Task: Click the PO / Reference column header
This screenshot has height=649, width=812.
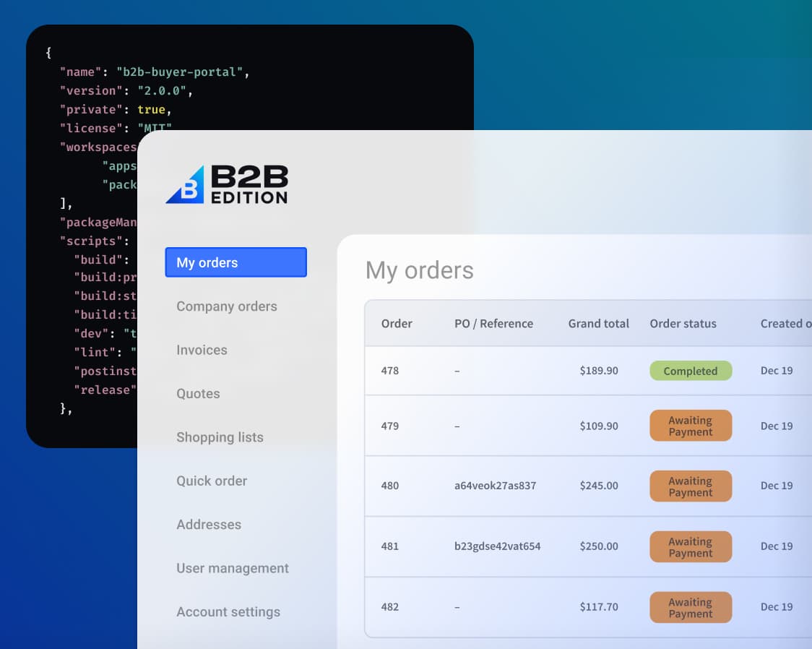Action: click(493, 324)
